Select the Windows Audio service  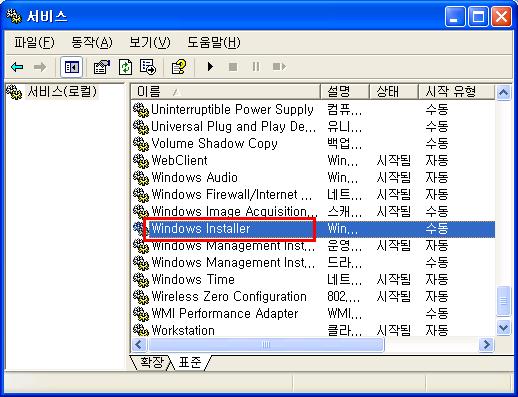313,178
